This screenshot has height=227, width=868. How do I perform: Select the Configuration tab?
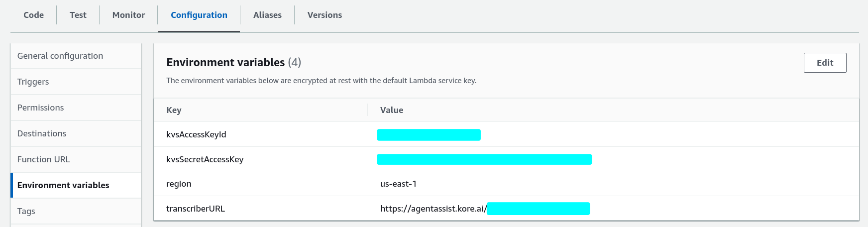pyautogui.click(x=199, y=15)
